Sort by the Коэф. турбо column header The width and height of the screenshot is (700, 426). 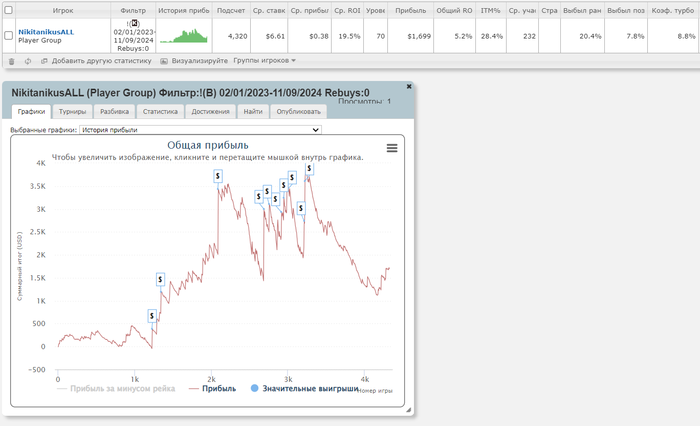[x=673, y=10]
